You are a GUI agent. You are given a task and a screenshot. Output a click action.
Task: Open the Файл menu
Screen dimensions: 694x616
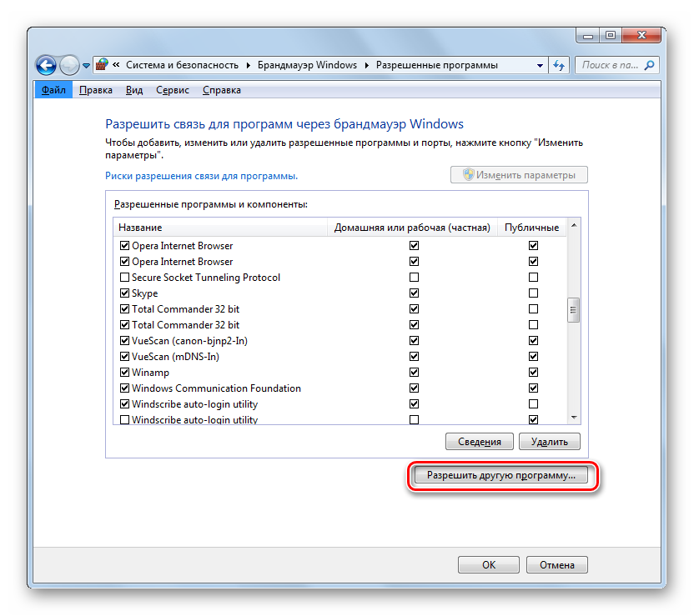(x=53, y=90)
